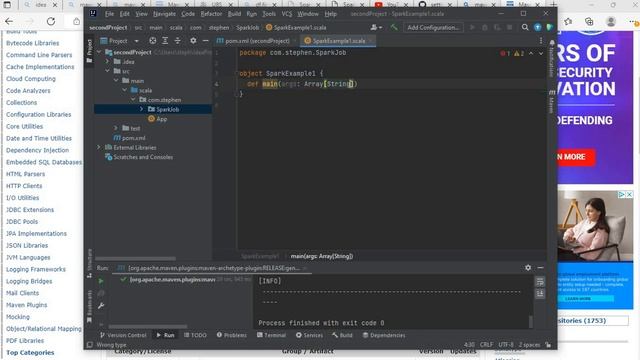Open the user account icon in toolbar

[x=376, y=27]
